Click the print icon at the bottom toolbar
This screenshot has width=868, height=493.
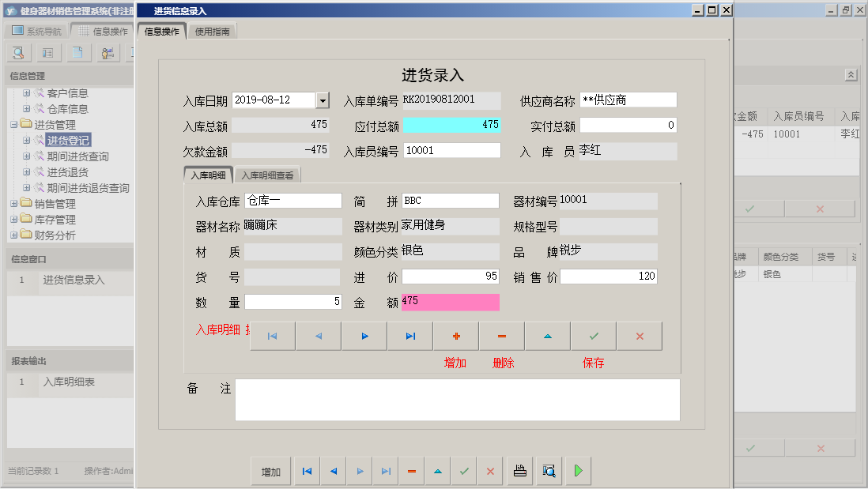520,471
